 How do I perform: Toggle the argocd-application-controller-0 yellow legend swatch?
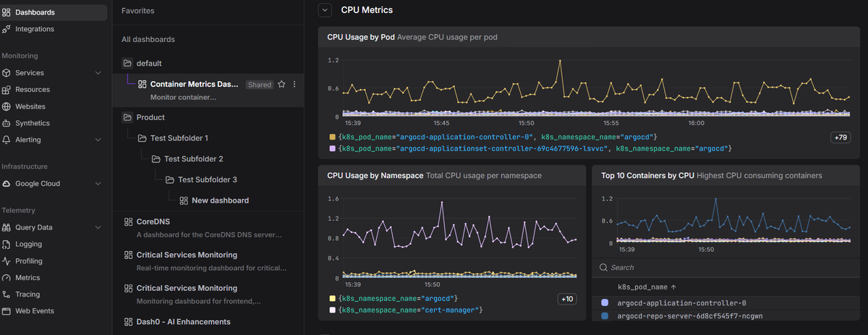click(x=332, y=137)
